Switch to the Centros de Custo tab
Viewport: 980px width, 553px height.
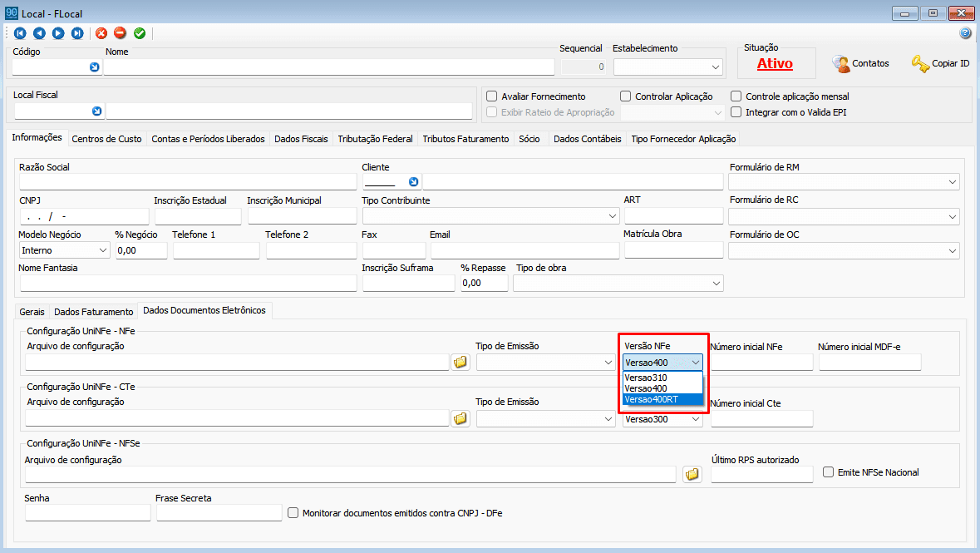click(x=107, y=139)
